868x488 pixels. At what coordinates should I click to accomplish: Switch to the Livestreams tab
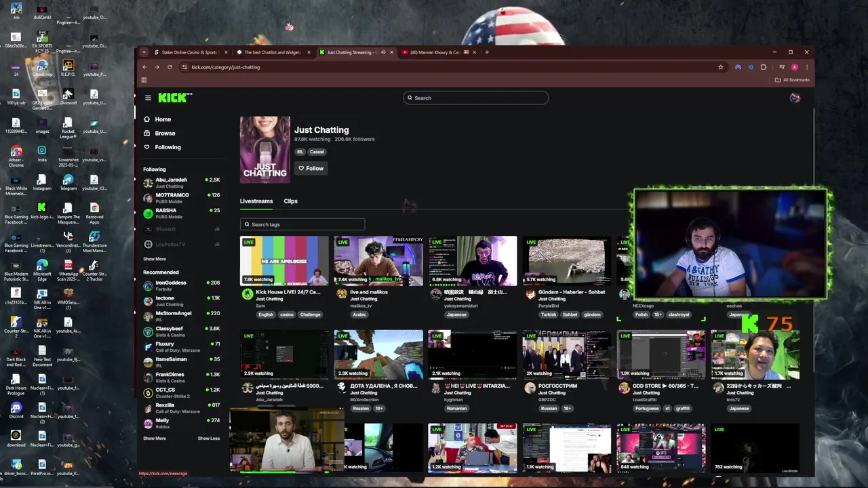click(x=256, y=201)
